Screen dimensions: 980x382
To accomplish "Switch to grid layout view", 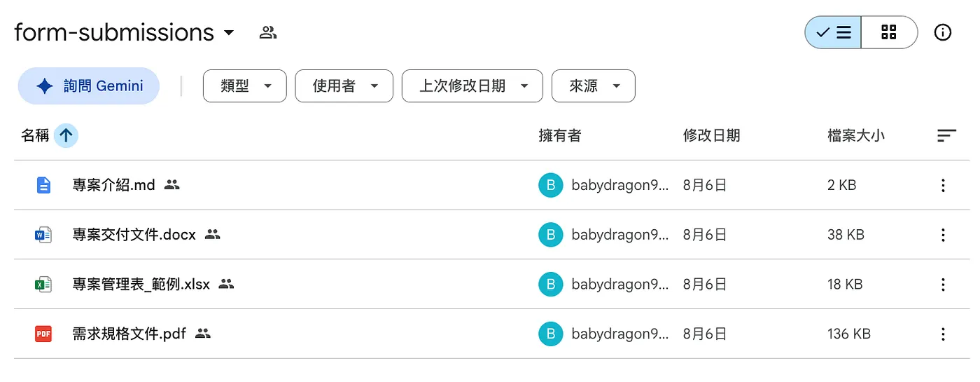I will pos(889,32).
